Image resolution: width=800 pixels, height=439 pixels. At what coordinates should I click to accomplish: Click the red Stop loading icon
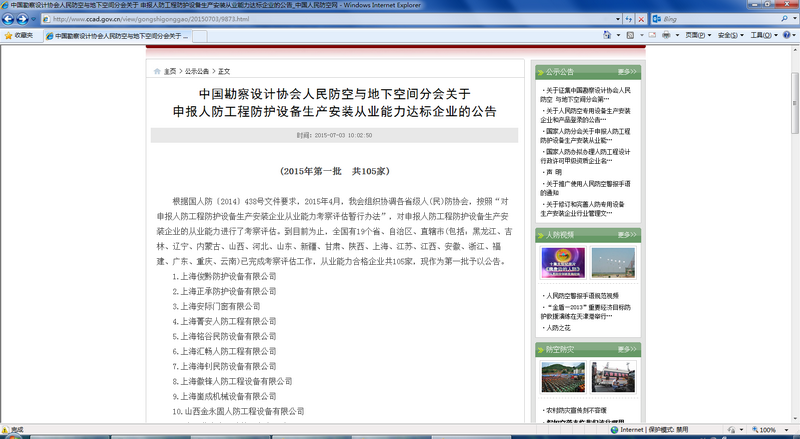click(641, 19)
